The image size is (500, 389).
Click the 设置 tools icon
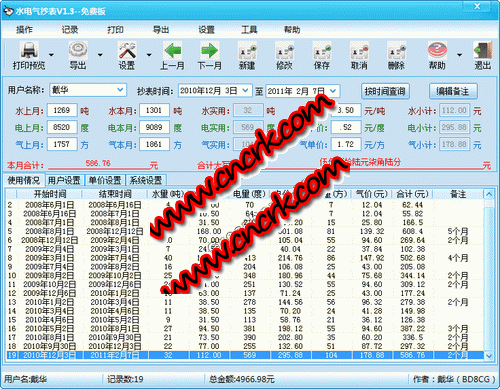pyautogui.click(x=127, y=50)
